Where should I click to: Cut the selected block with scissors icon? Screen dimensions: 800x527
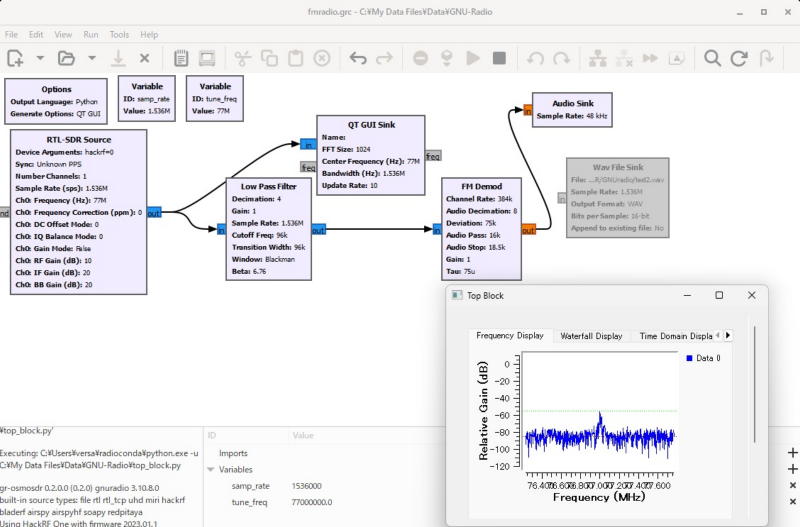(x=243, y=58)
